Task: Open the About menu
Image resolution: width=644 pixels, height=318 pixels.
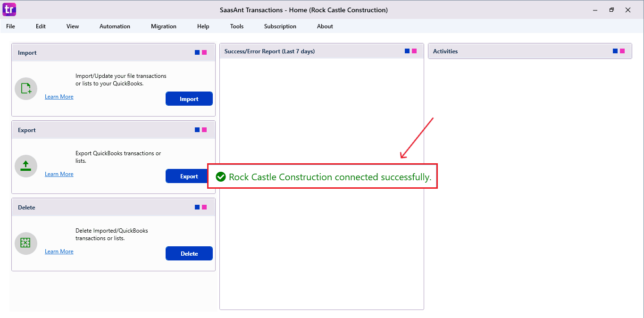Action: click(325, 26)
